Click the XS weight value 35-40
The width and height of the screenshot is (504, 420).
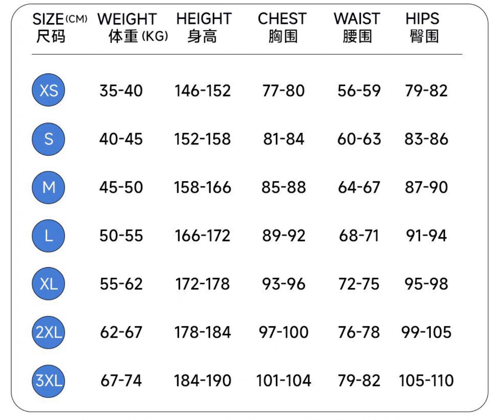(121, 91)
